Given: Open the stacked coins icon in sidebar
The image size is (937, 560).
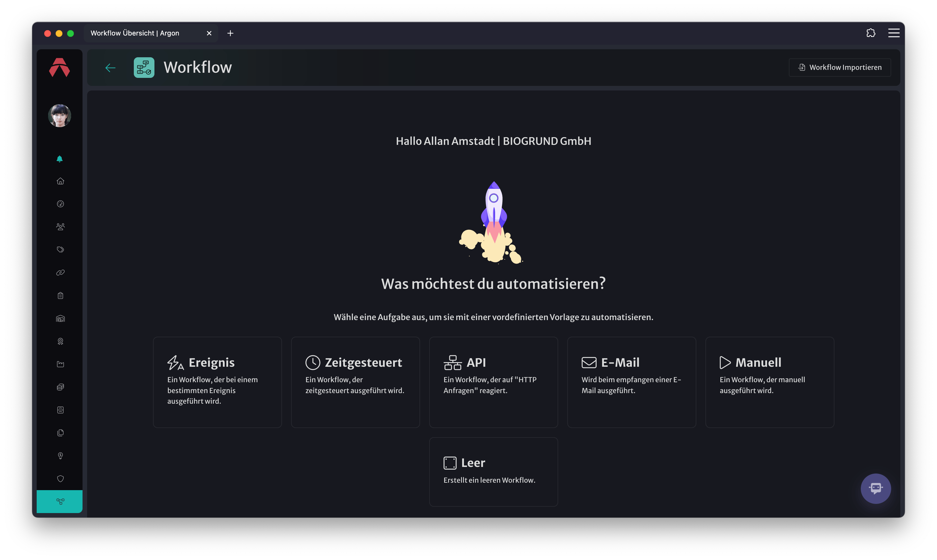Looking at the screenshot, I should (60, 387).
